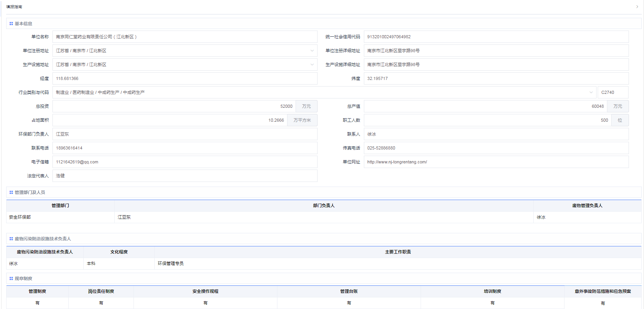This screenshot has width=644, height=309.
Task: Click the 单位网址 URL field
Action: [496, 162]
